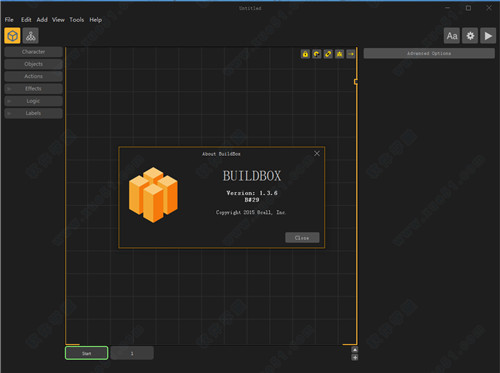The width and height of the screenshot is (500, 373).
Task: Switch to the node mind map view icon
Action: pyautogui.click(x=31, y=36)
